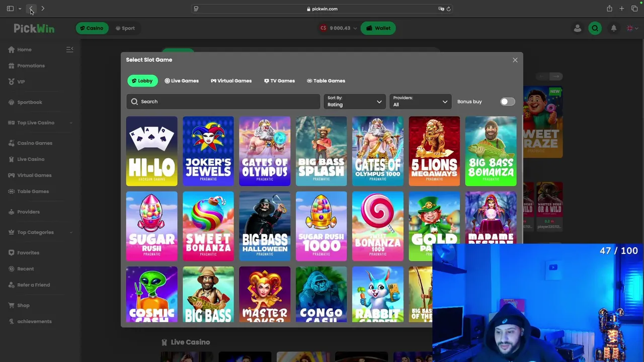The width and height of the screenshot is (644, 362).
Task: Switch to the Virtual Games tab
Action: [231, 80]
